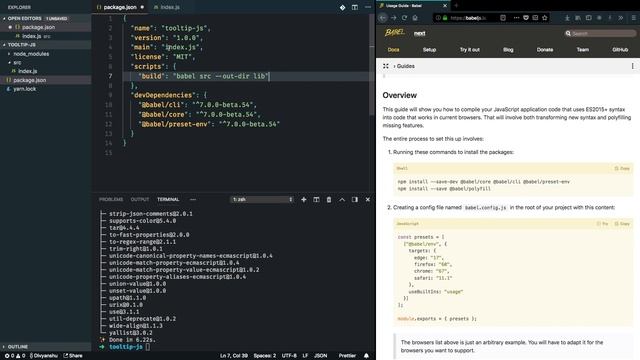This screenshot has width=640, height=360.
Task: Reload the Babel page
Action: coord(404,18)
